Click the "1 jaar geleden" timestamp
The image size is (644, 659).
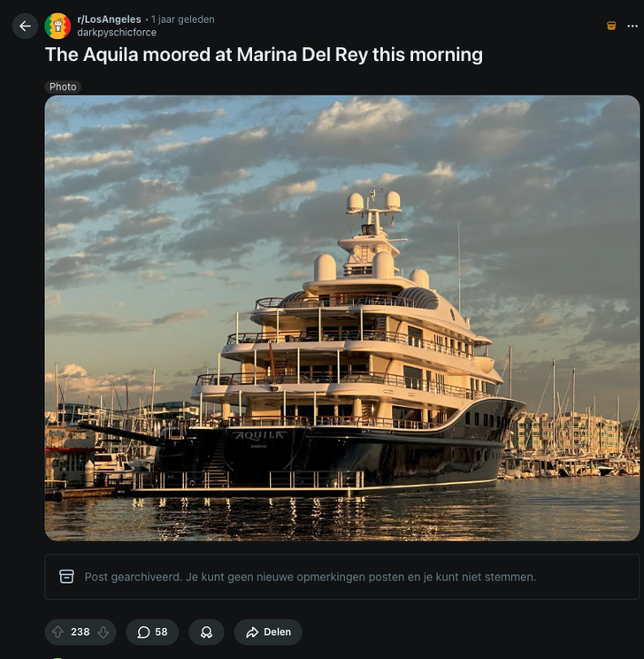click(183, 19)
